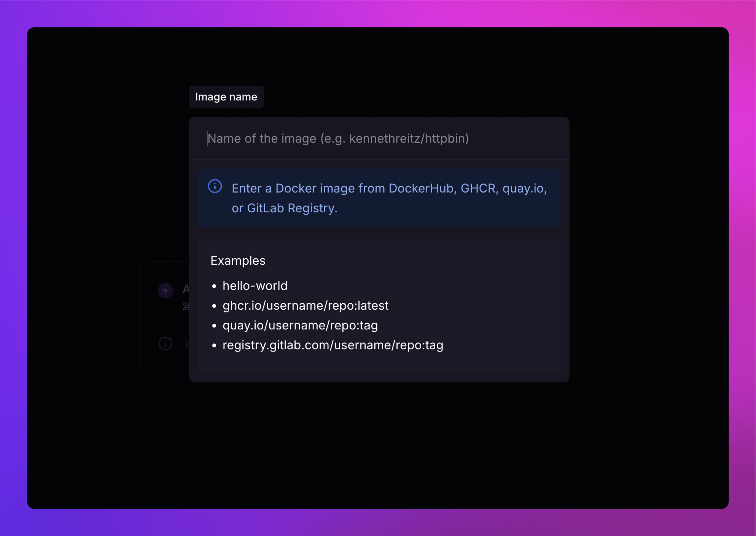This screenshot has height=536, width=756.
Task: Select the registry.gitlab.com/username/repo:tag example
Action: [x=333, y=345]
